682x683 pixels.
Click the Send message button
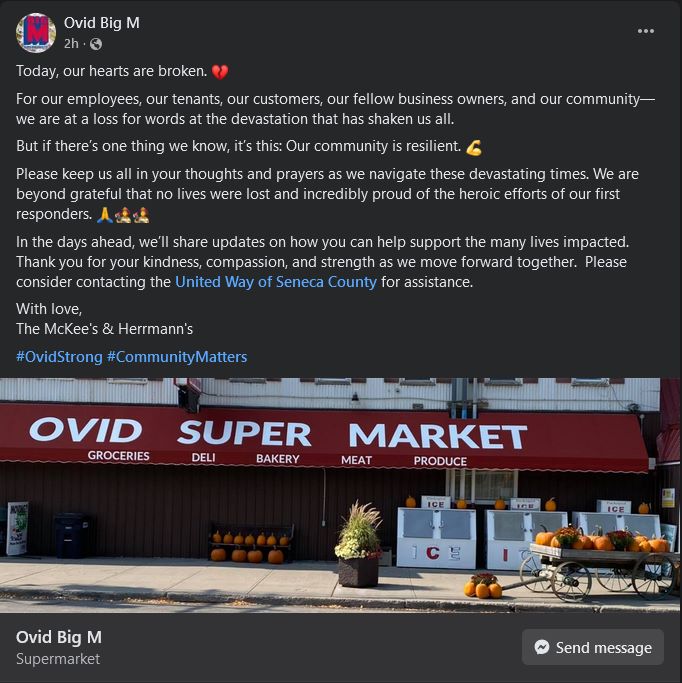(x=593, y=647)
